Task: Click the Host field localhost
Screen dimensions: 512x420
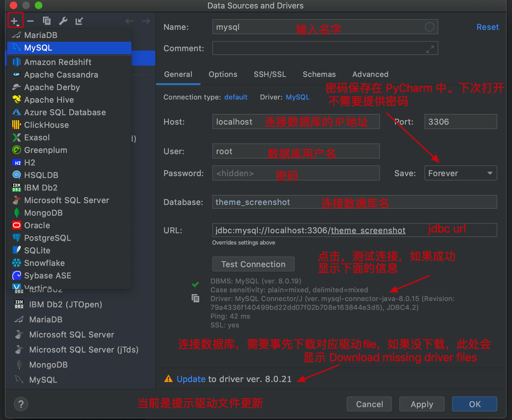Action: coord(296,122)
